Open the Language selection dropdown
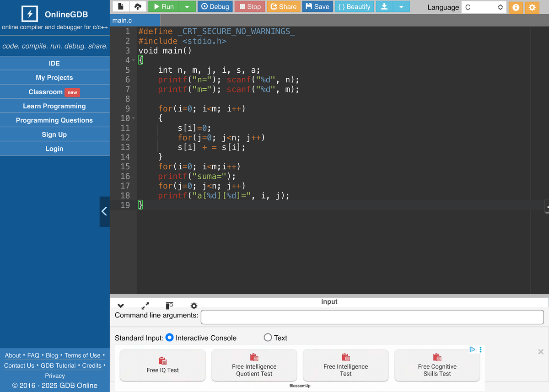 484,7
